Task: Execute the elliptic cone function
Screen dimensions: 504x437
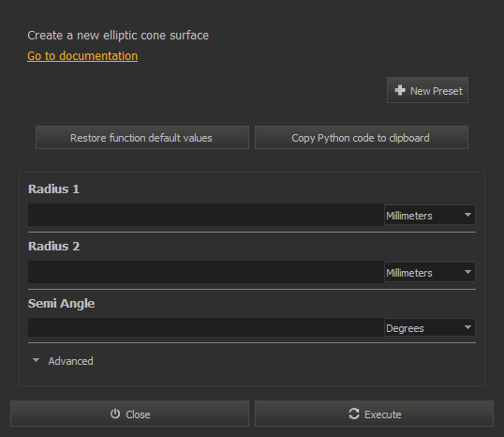Action: [x=374, y=414]
